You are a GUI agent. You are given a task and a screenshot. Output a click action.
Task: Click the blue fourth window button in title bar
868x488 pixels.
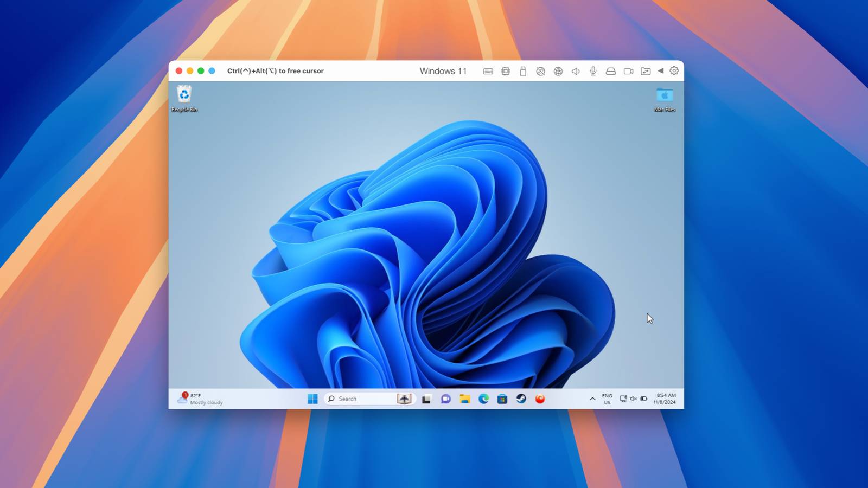pyautogui.click(x=212, y=71)
